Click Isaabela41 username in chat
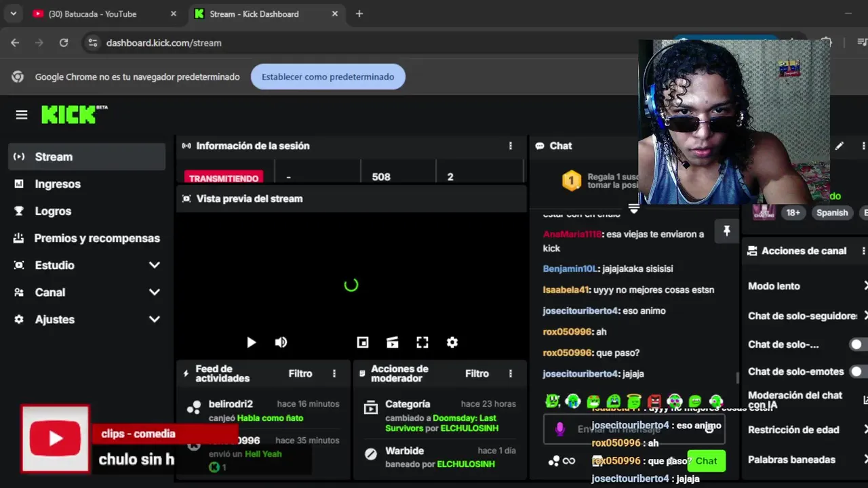The image size is (868, 488). pos(566,289)
